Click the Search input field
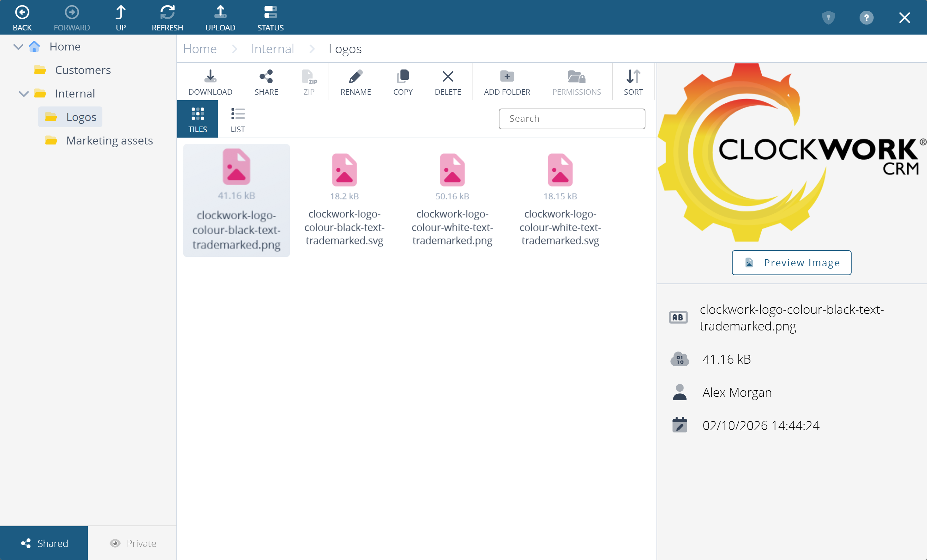The width and height of the screenshot is (927, 560). click(571, 119)
